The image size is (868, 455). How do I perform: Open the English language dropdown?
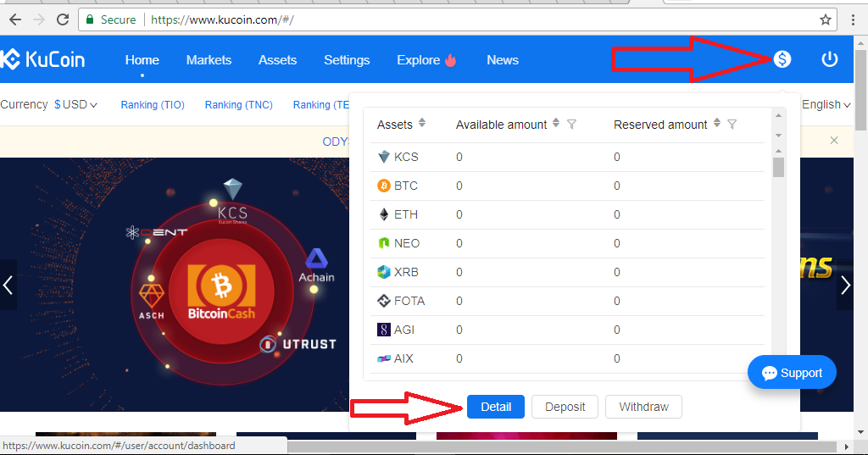[826, 104]
